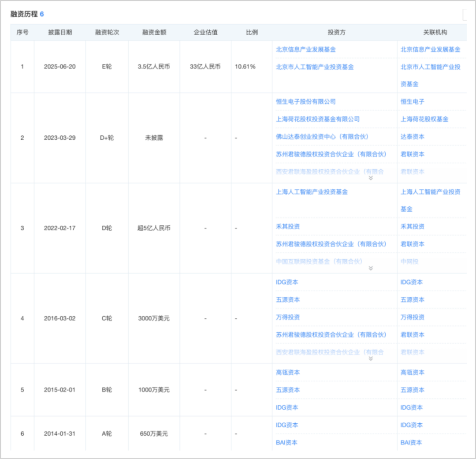Image resolution: width=476 pixels, height=459 pixels.
Task: Open 北京信息产业发展基金 investor link
Action: click(306, 49)
